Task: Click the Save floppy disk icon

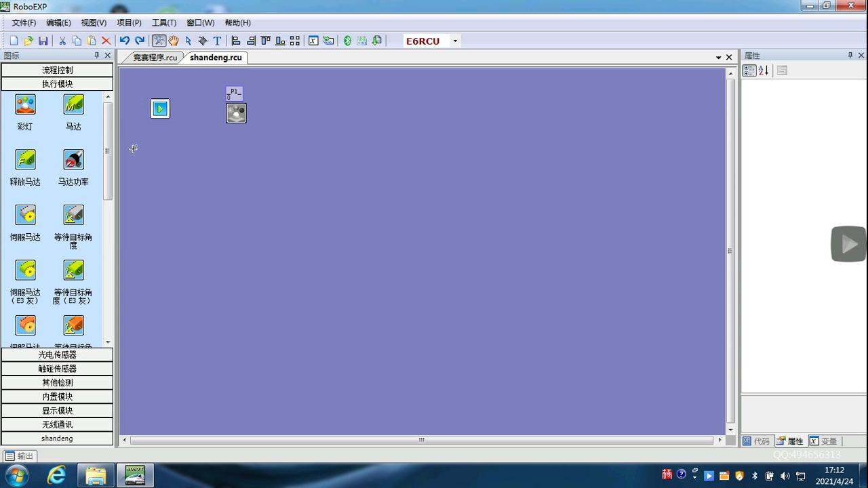Action: pyautogui.click(x=43, y=41)
